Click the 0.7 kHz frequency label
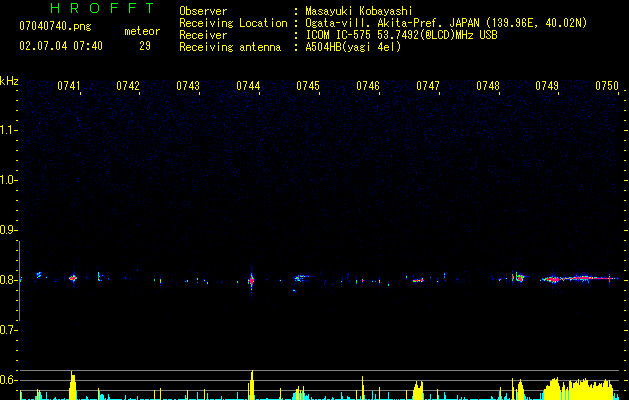 8,330
